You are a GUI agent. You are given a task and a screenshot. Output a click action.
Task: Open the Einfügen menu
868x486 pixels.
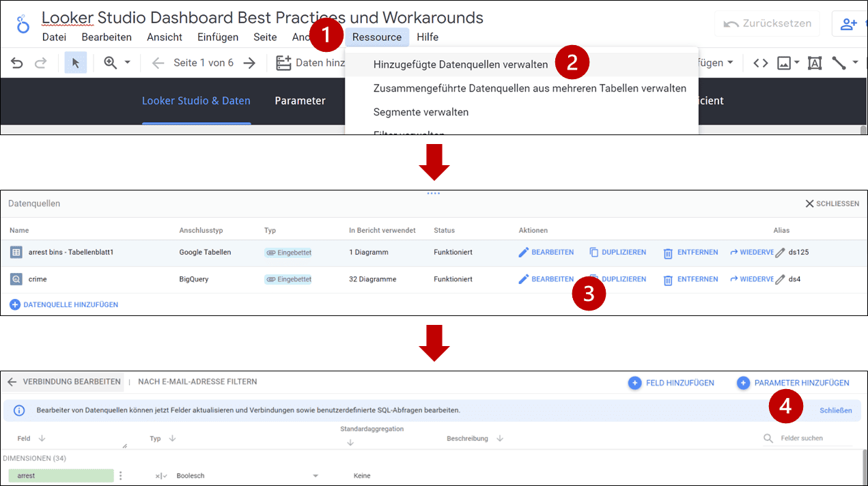(218, 37)
